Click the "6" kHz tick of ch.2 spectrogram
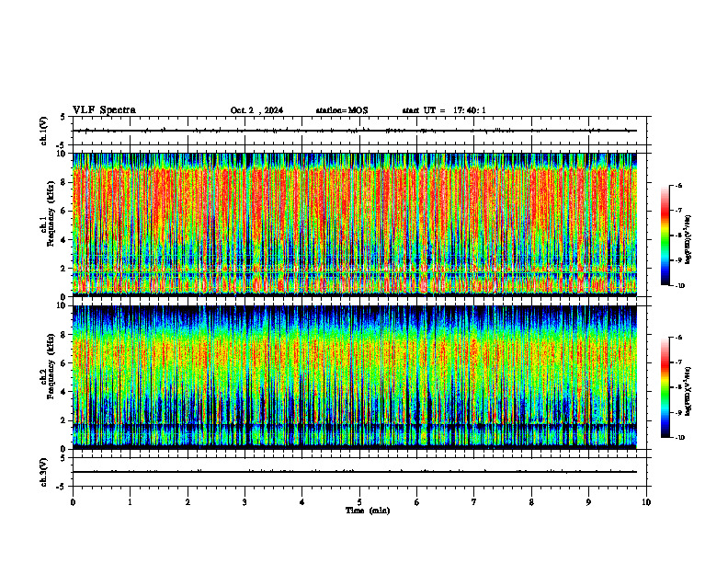728x563 pixels. 64,363
